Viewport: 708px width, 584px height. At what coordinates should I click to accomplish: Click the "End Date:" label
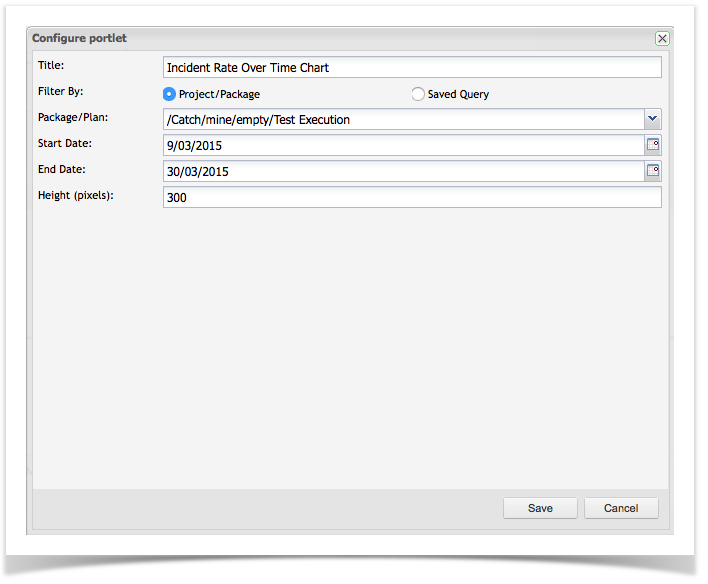pos(62,169)
